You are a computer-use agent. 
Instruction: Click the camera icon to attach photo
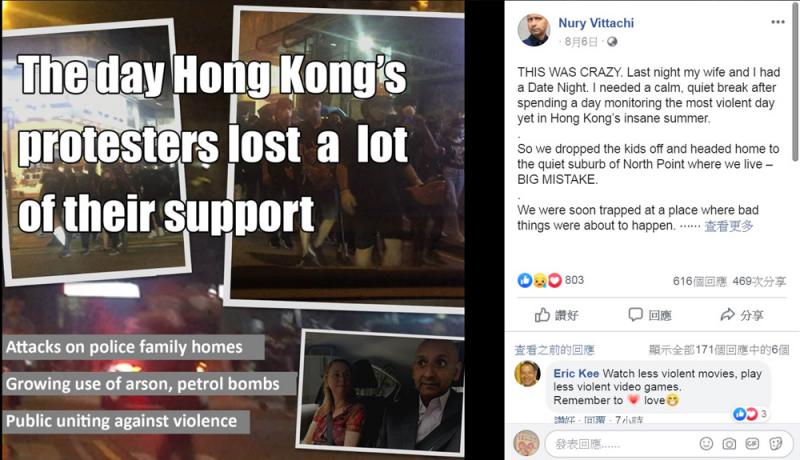(x=729, y=444)
